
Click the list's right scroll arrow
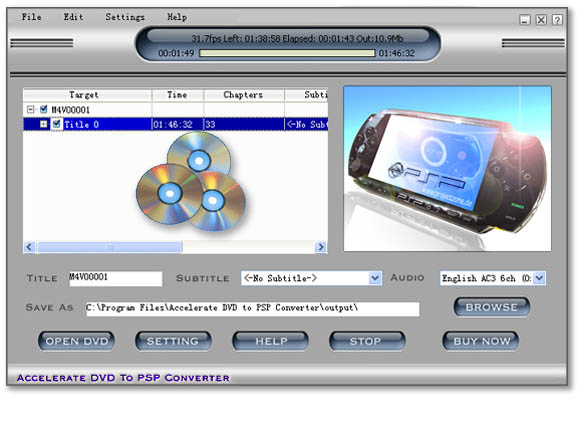click(321, 247)
